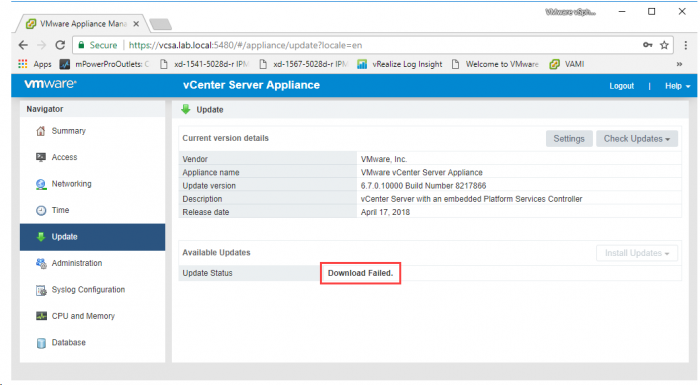Click the green arrow icon in Update header
Viewport: 700px width, 385px height.
(186, 109)
